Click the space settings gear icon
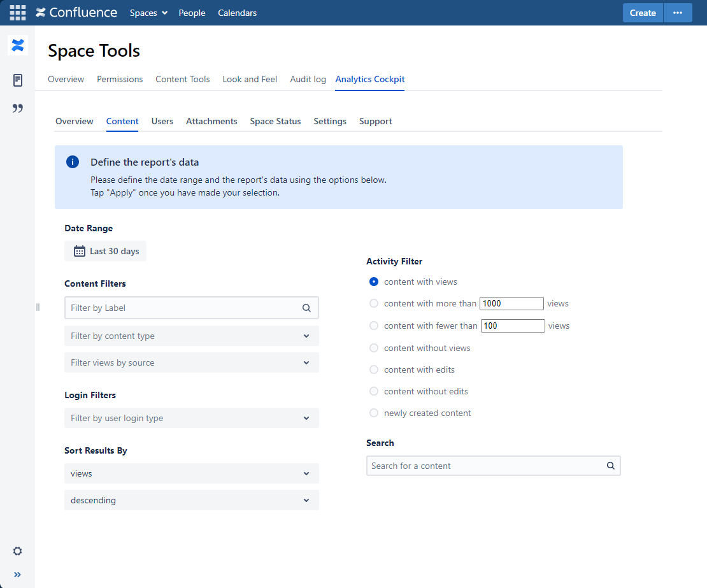Viewport: 707px width, 588px height. [18, 551]
